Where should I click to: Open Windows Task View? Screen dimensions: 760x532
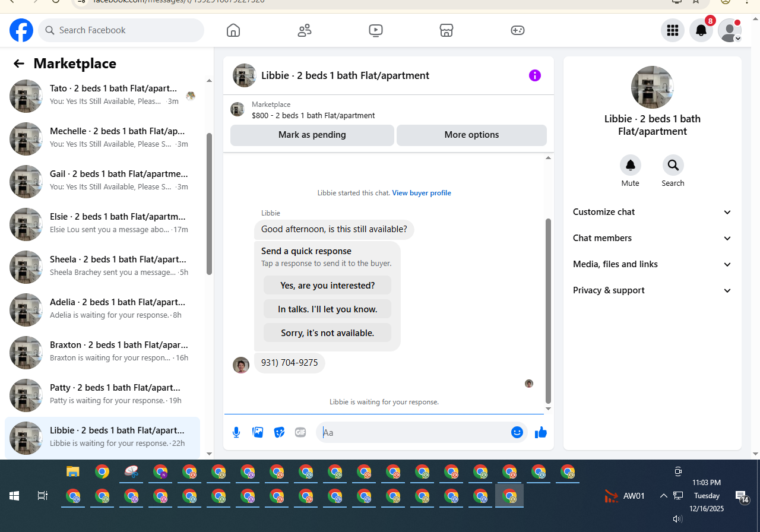click(43, 496)
